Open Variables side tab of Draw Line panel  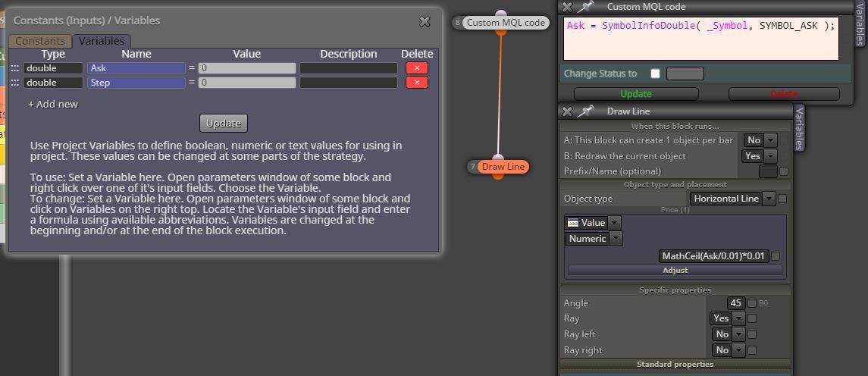799,128
